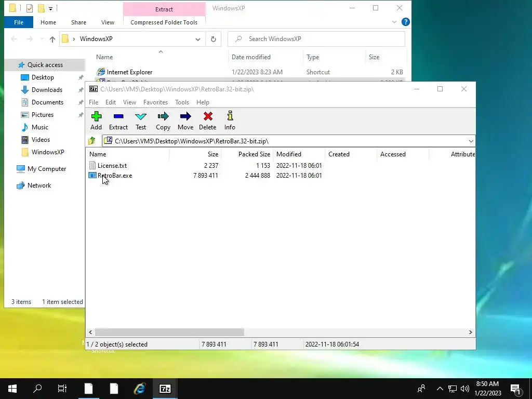
Task: Click the 7-Zip horizontal scrollbar thumb
Action: [x=169, y=332]
